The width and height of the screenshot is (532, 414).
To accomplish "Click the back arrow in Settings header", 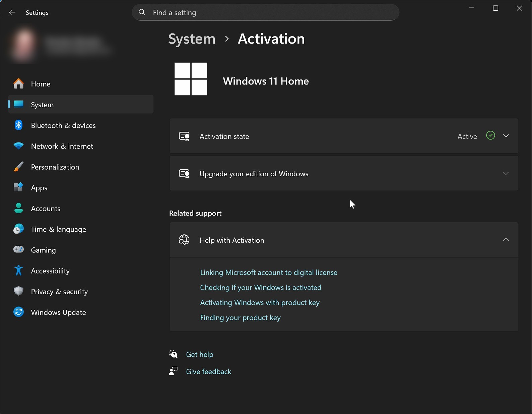I will point(12,12).
